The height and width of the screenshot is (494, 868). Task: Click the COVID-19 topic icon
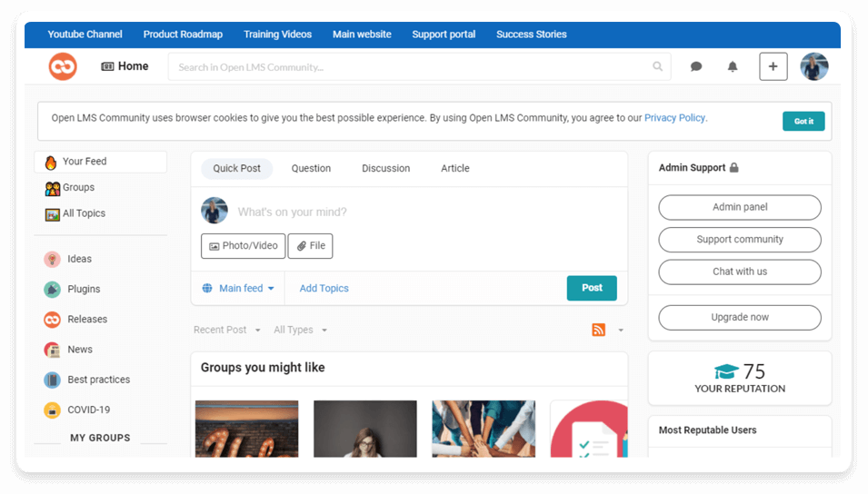tap(52, 410)
